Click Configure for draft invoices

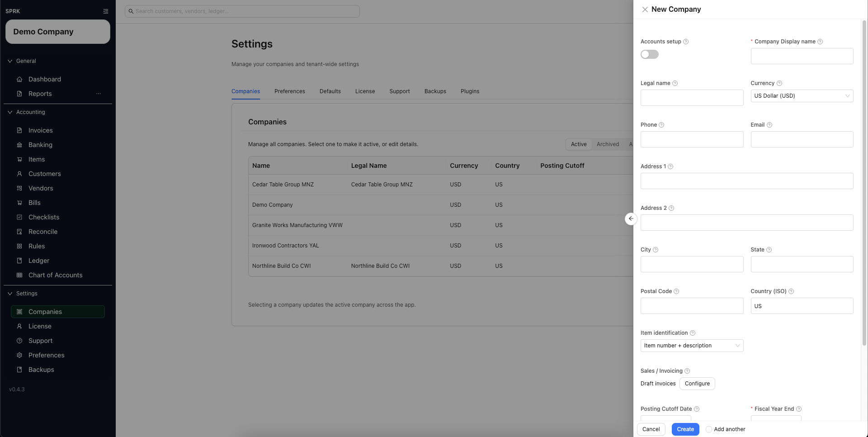pyautogui.click(x=697, y=384)
